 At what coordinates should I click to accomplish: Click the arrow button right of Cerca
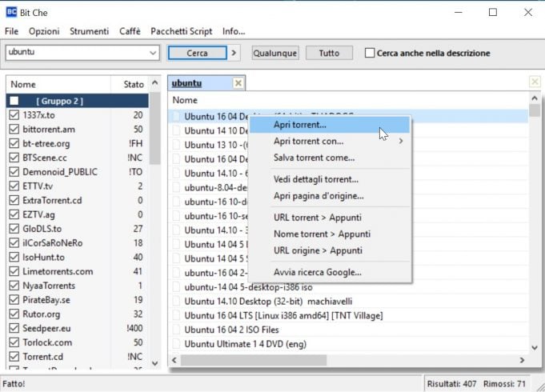click(x=234, y=53)
